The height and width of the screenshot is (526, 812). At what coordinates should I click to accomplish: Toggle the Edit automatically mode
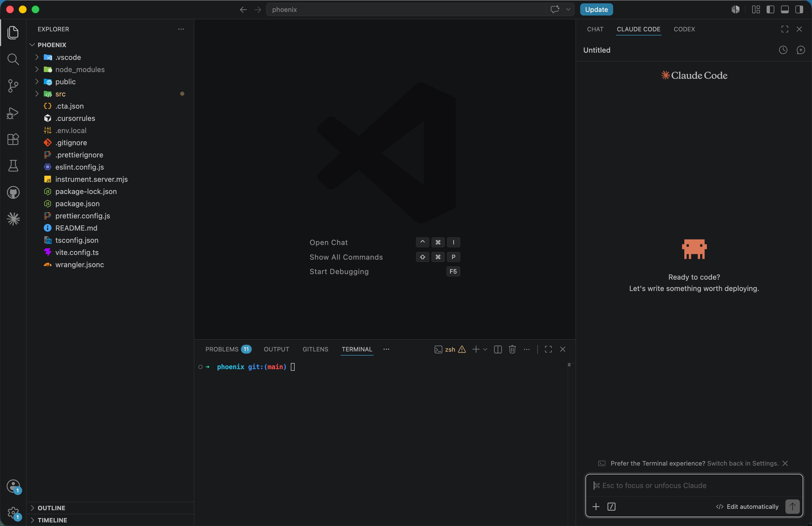747,507
